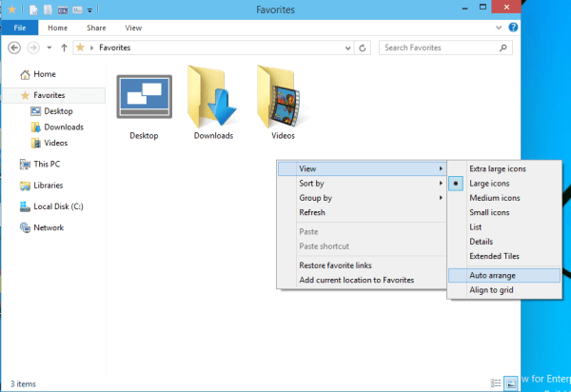Open the File menu button
The width and height of the screenshot is (571, 392).
click(19, 29)
